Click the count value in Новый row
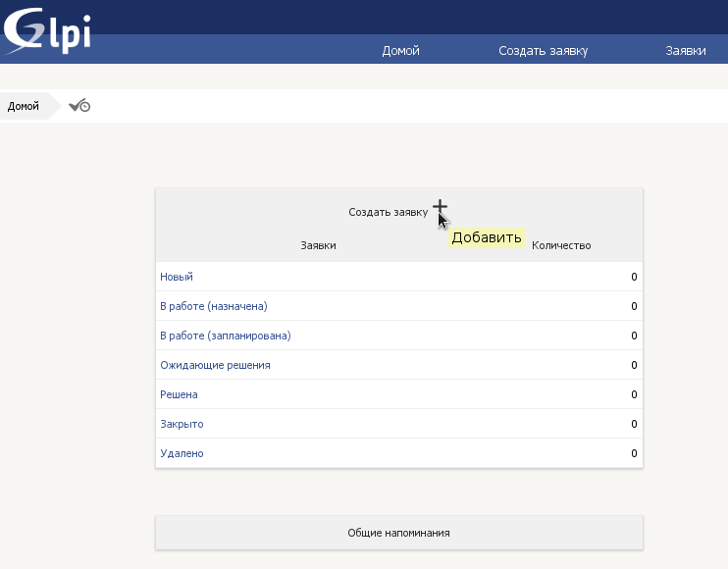The height and width of the screenshot is (569, 728). (x=634, y=277)
